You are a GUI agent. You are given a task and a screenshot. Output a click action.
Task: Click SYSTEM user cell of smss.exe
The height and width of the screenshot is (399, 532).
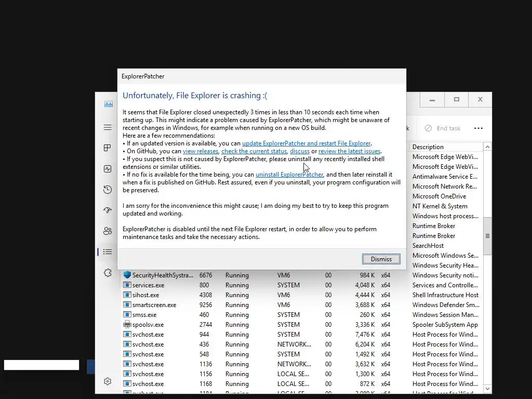click(288, 314)
